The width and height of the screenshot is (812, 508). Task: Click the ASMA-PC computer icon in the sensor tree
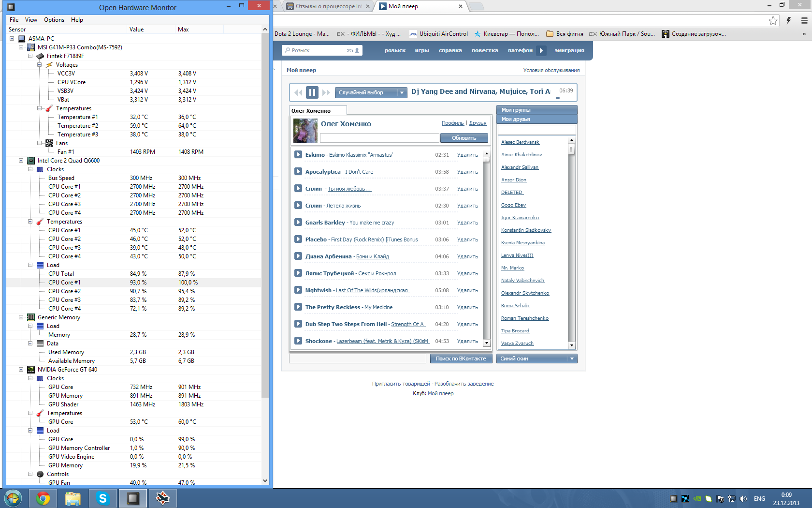(x=22, y=39)
